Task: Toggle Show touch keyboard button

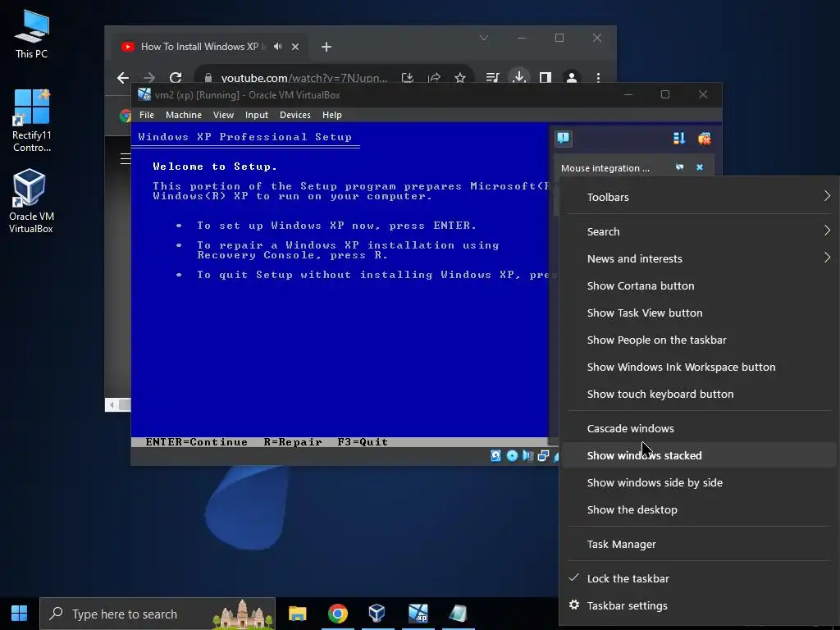Action: (x=700, y=394)
